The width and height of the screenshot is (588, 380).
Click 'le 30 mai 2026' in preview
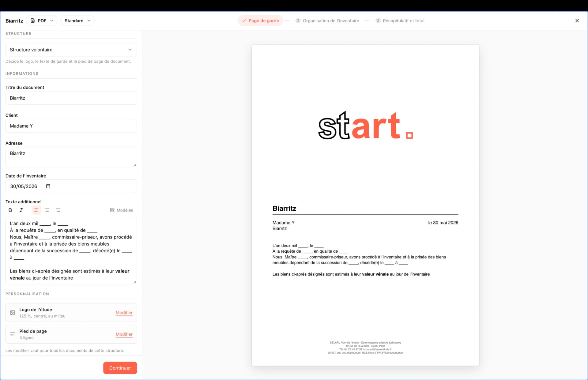[443, 223]
